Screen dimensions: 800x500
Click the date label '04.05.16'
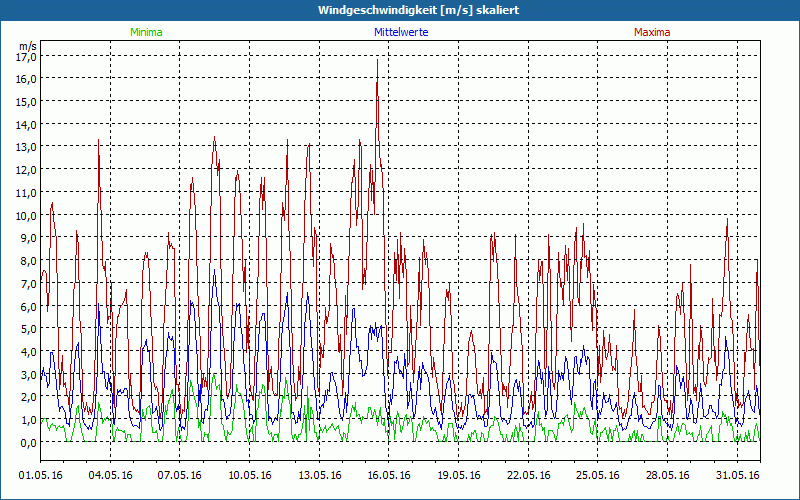pos(110,475)
